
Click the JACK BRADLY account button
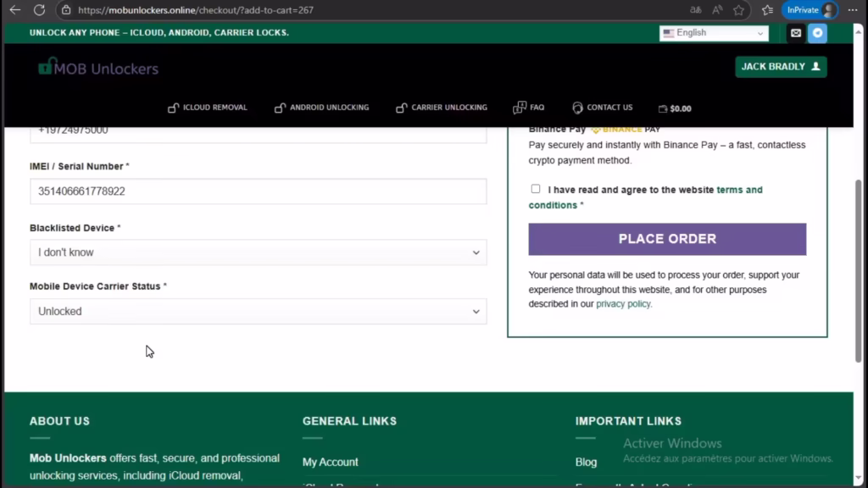point(781,67)
